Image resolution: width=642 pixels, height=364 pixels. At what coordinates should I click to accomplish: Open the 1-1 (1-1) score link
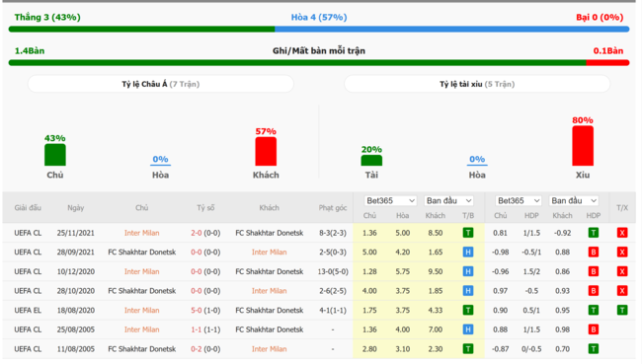click(205, 329)
